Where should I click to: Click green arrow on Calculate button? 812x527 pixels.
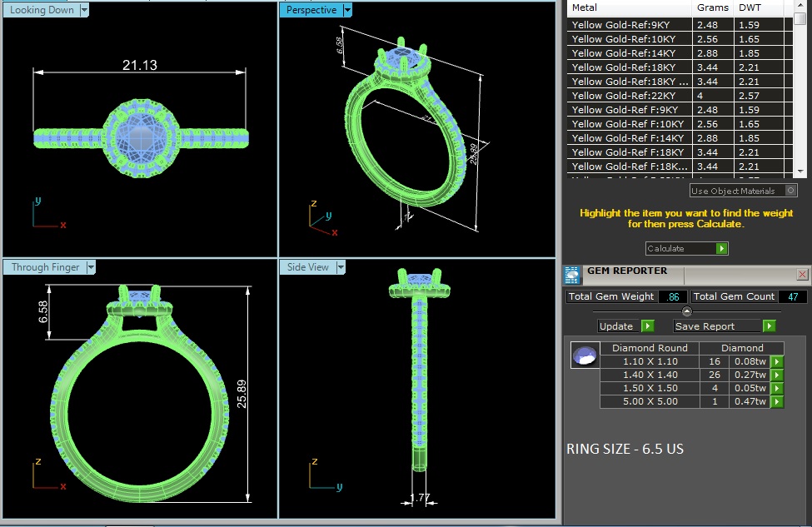coord(721,248)
